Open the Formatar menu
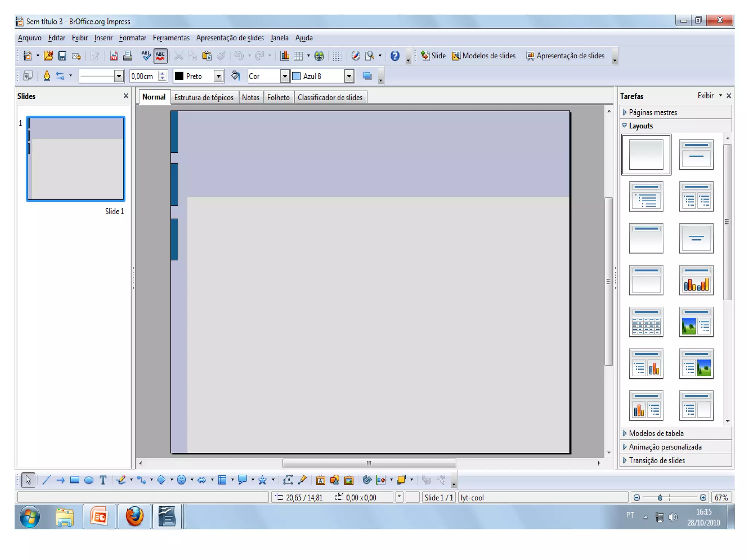Viewport: 747px width, 560px height. point(132,38)
